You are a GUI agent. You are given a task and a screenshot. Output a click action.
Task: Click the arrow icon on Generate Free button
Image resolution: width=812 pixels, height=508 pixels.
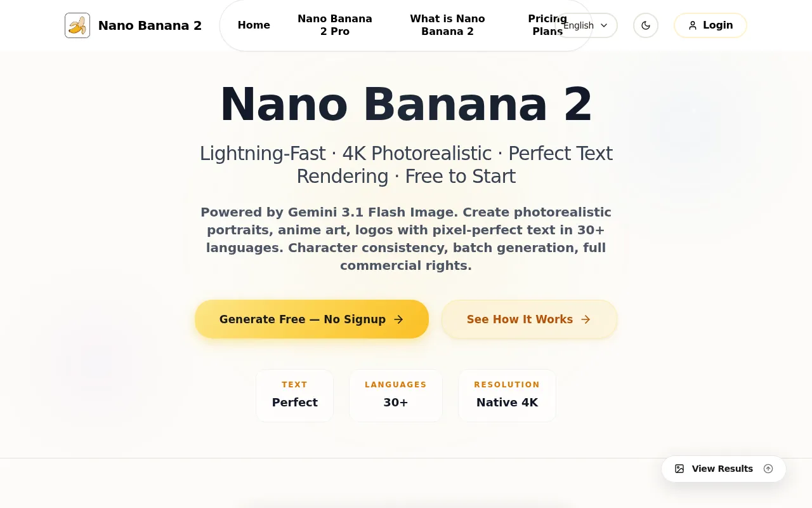click(399, 319)
